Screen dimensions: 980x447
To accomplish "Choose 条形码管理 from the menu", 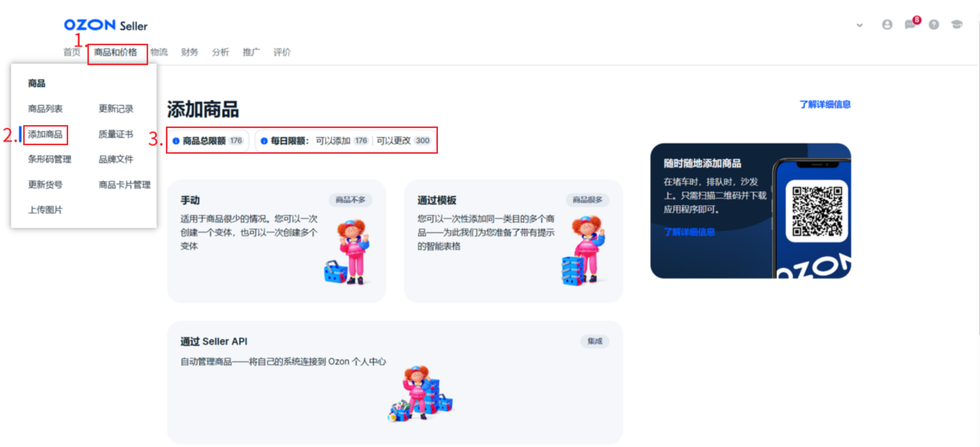I will [50, 159].
